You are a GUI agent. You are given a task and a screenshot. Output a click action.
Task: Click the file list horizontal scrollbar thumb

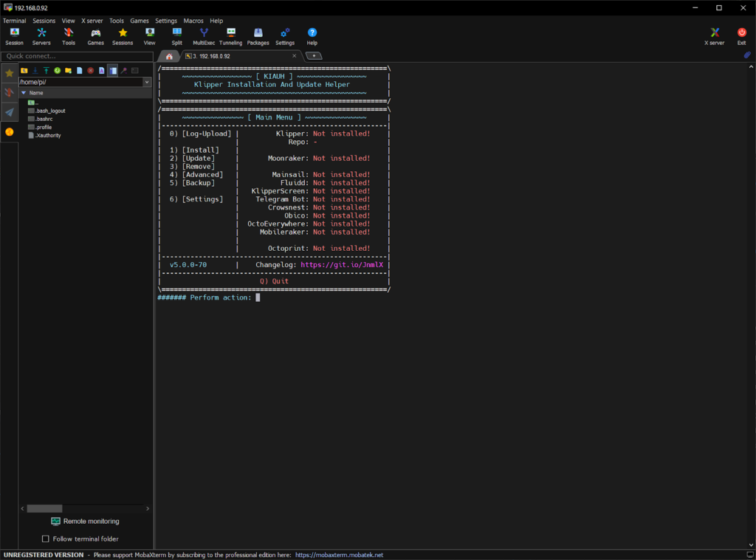click(44, 508)
